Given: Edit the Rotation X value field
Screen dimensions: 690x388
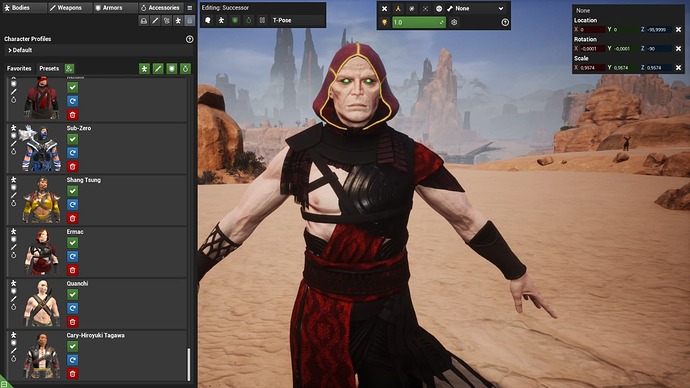Looking at the screenshot, I should tap(592, 48).
